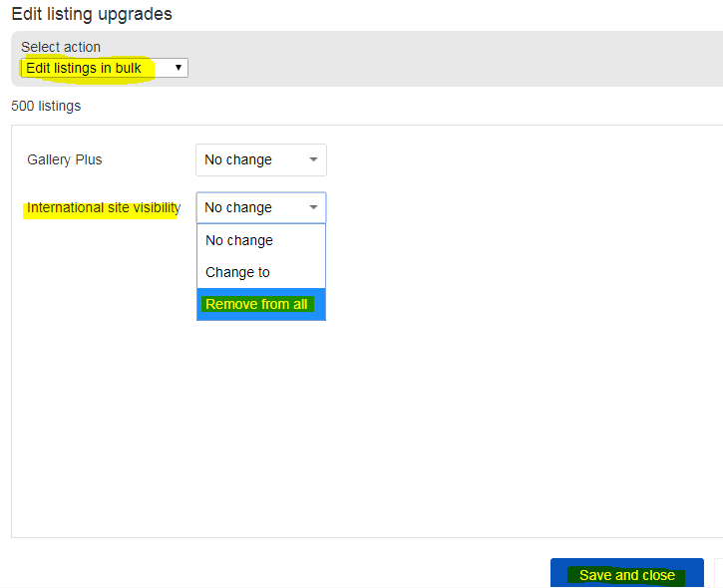Viewport: 723px width, 588px height.
Task: Choose 'No change' from the open list
Action: (x=261, y=240)
